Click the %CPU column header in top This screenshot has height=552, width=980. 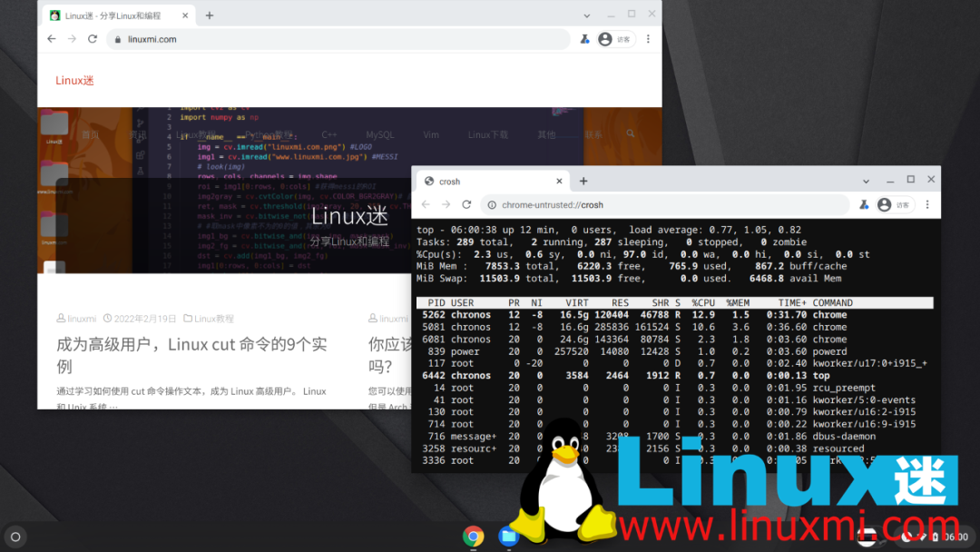click(703, 302)
